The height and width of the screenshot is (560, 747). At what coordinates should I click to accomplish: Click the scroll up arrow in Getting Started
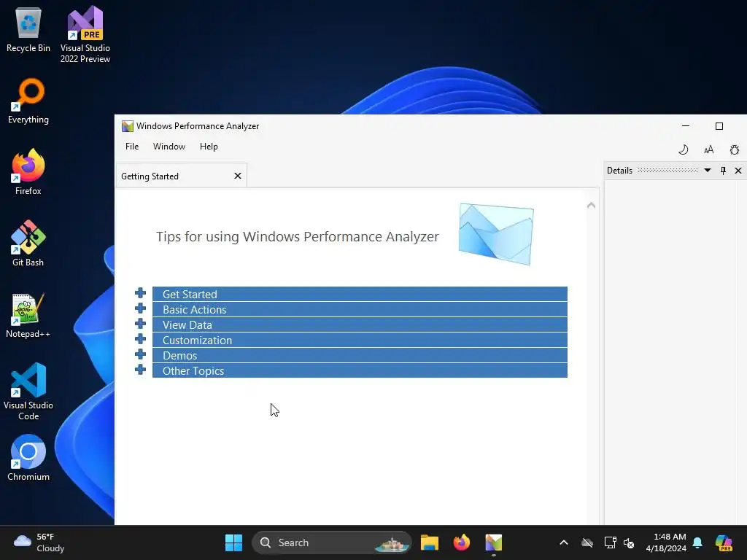click(x=591, y=205)
